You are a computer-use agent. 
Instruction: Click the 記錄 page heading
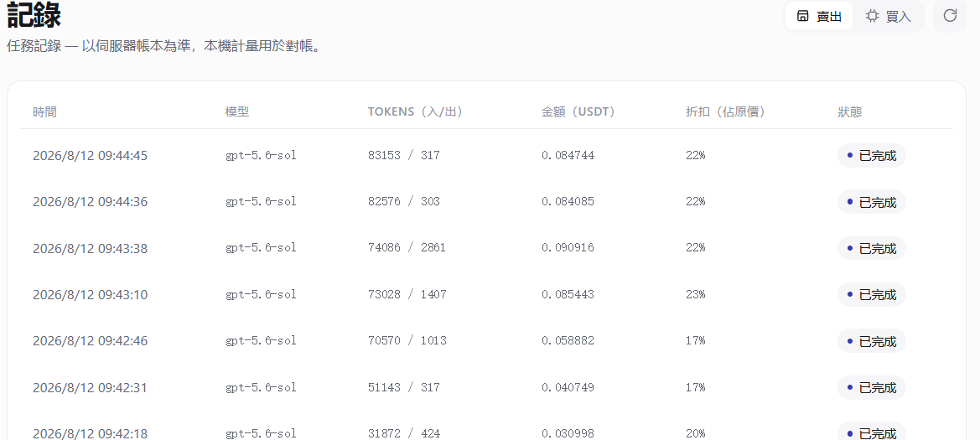tap(34, 16)
